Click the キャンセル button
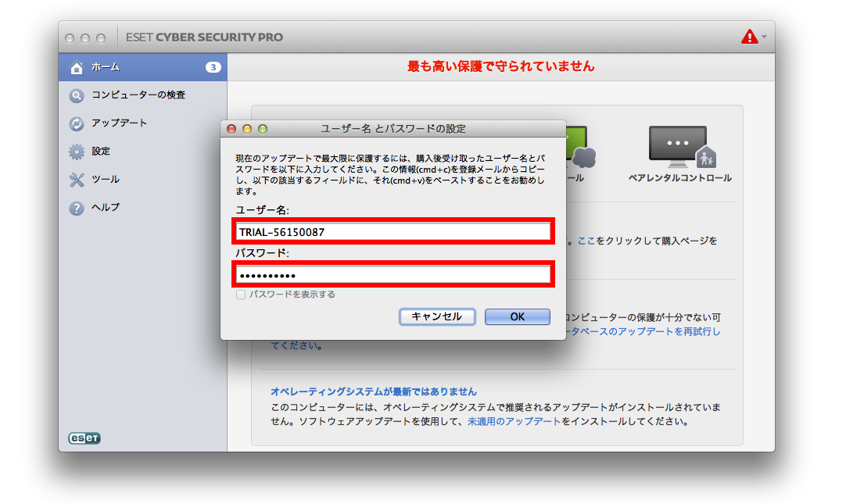Screen dimensions: 864x504 pyautogui.click(x=437, y=316)
